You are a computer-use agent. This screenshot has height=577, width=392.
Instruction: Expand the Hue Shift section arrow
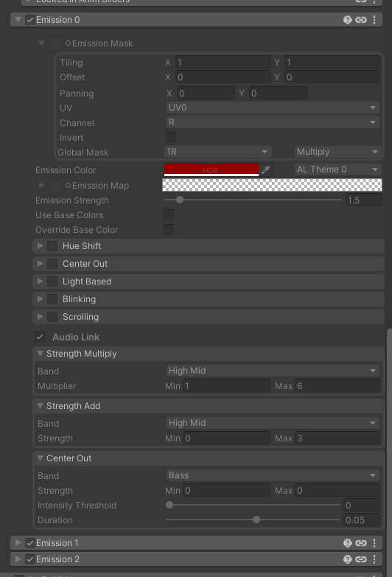40,246
